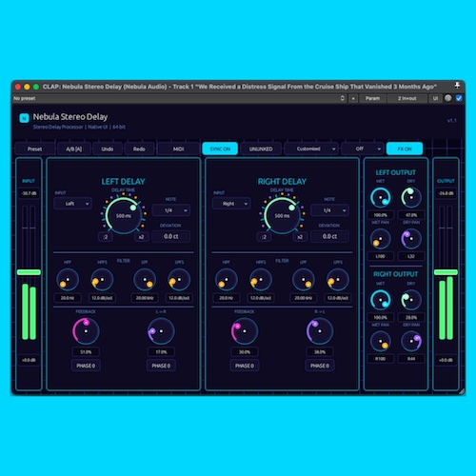The image size is (476, 476).
Task: Click the Left Output Wet knob
Action: (x=380, y=197)
